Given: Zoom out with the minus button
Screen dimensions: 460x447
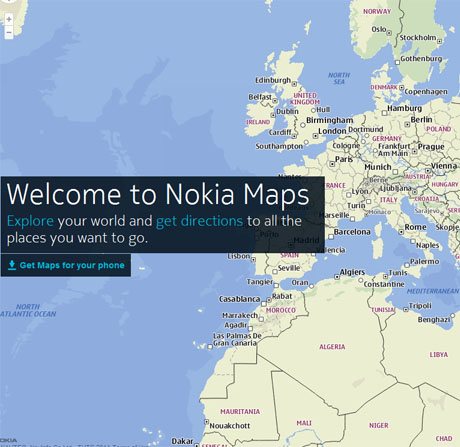Looking at the screenshot, I should (9, 32).
